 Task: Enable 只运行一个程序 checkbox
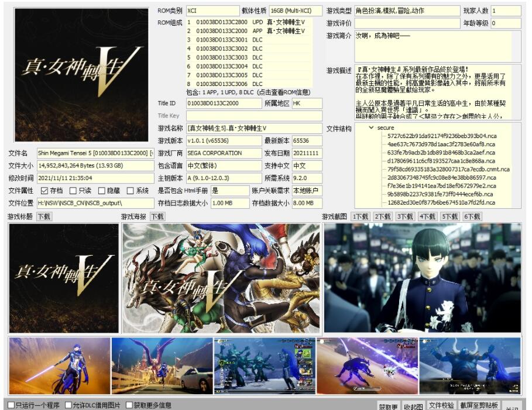11,405
